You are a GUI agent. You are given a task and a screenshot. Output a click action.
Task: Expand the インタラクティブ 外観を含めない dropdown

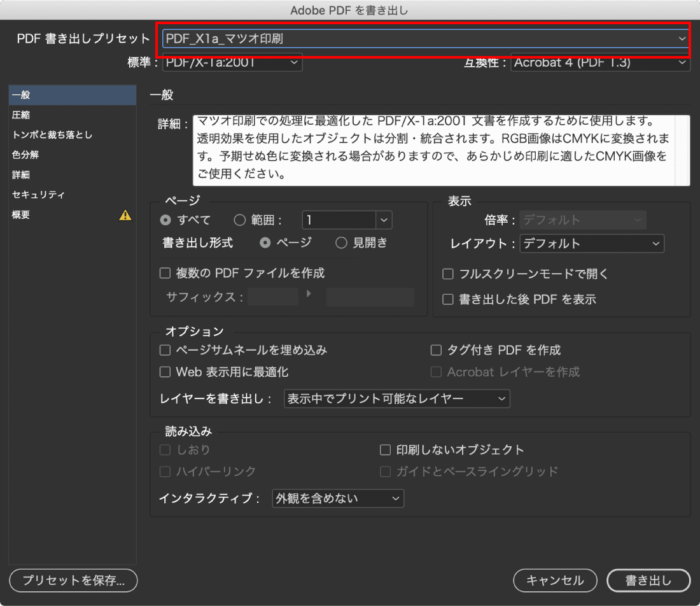[x=338, y=498]
